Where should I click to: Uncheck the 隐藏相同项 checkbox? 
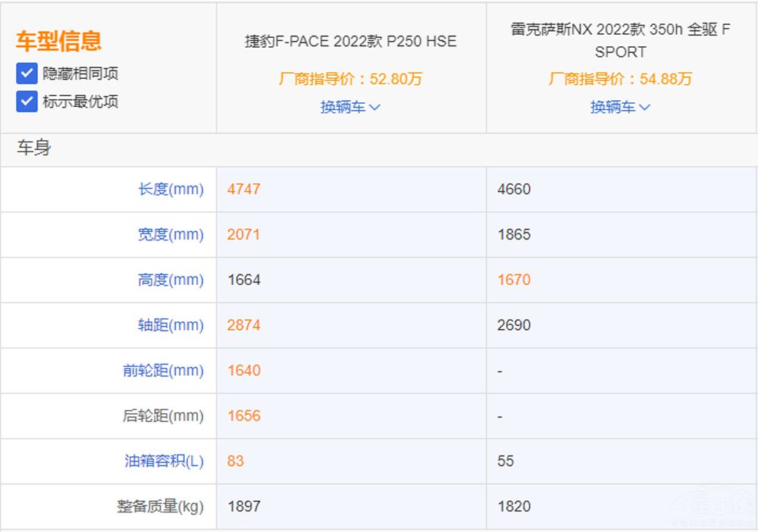coord(27,74)
